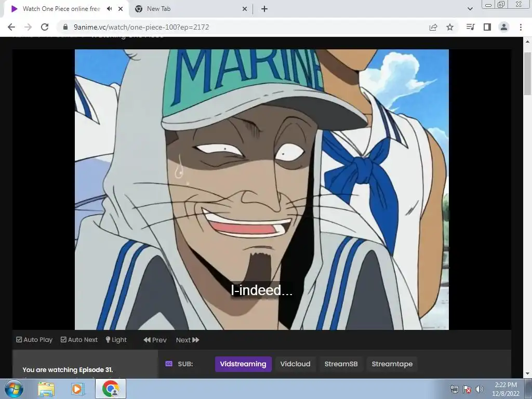The width and height of the screenshot is (532, 399).
Task: Switch to Watch One Piece online tab
Action: tap(61, 9)
